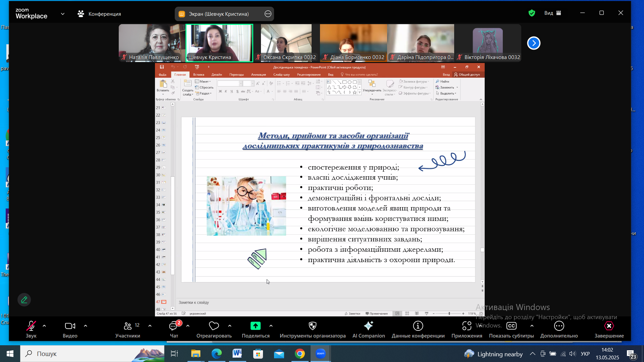Click the Пошук taskbar search box
This screenshot has height=362, width=644.
click(x=92, y=354)
